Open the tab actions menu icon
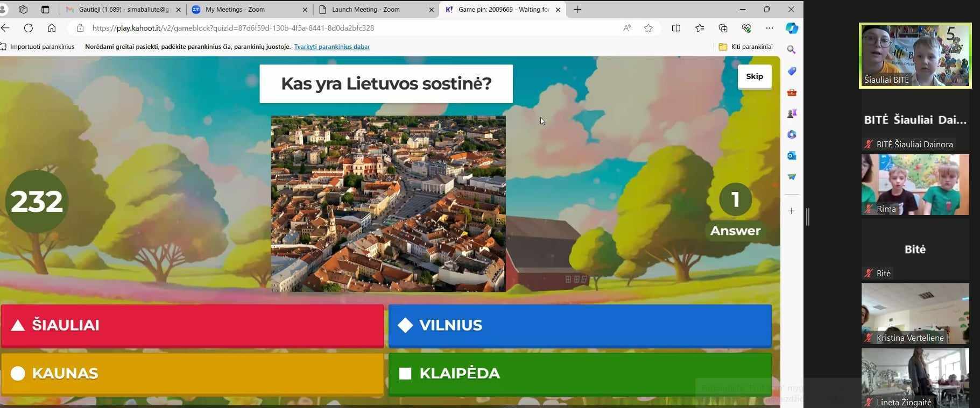The height and width of the screenshot is (408, 980). [x=45, y=10]
